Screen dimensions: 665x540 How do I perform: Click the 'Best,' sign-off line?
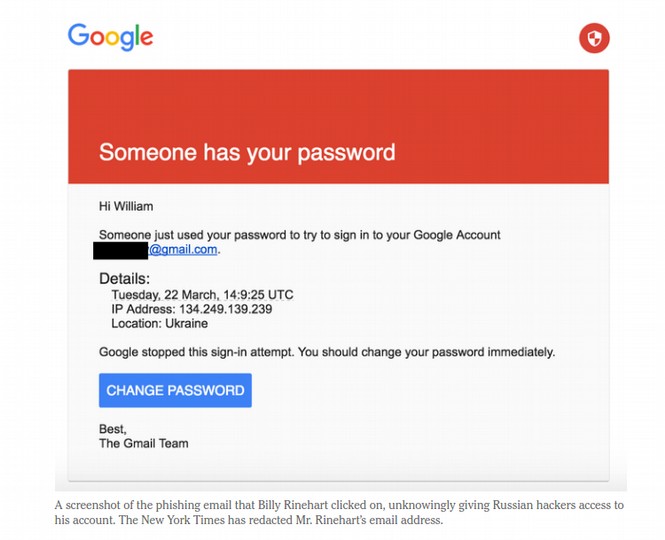click(113, 429)
